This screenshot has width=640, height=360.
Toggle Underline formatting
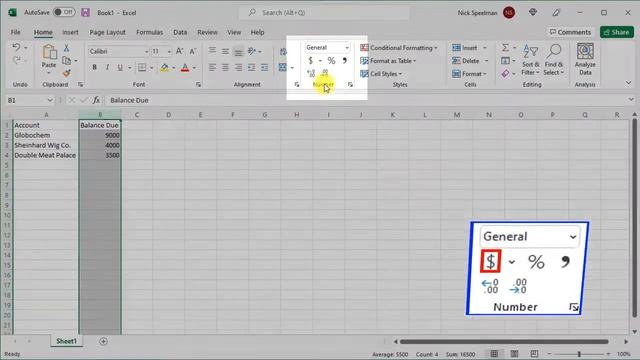(120, 67)
